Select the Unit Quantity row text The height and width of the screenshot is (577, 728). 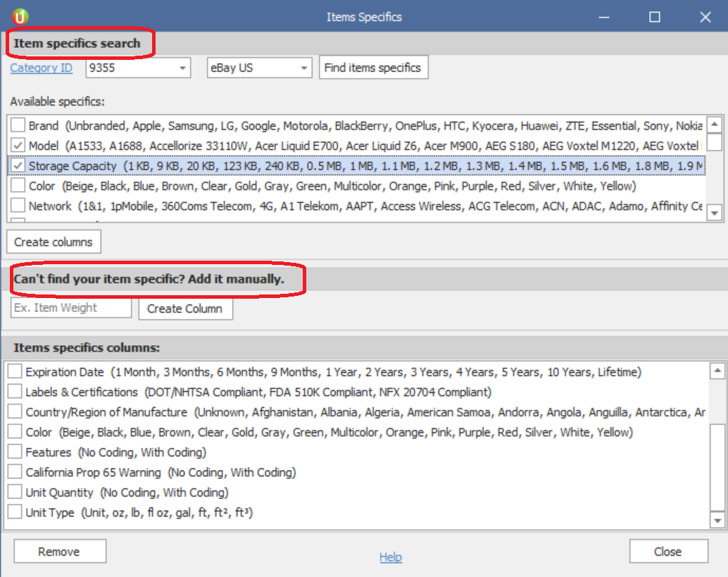tap(127, 492)
